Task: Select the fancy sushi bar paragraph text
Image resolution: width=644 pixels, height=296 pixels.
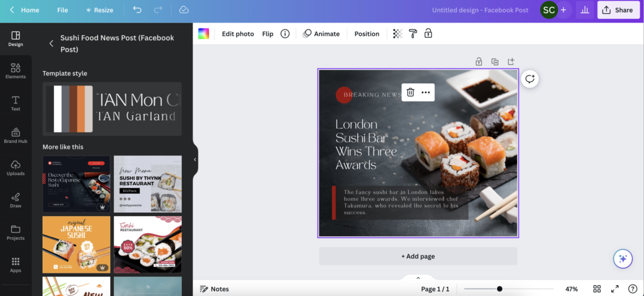Action: tap(401, 202)
